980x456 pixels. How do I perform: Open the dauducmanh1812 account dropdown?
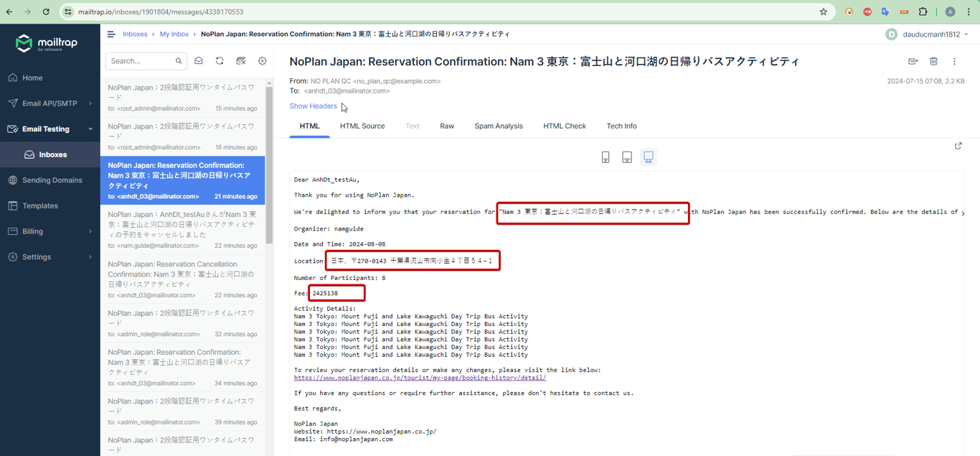pyautogui.click(x=927, y=34)
